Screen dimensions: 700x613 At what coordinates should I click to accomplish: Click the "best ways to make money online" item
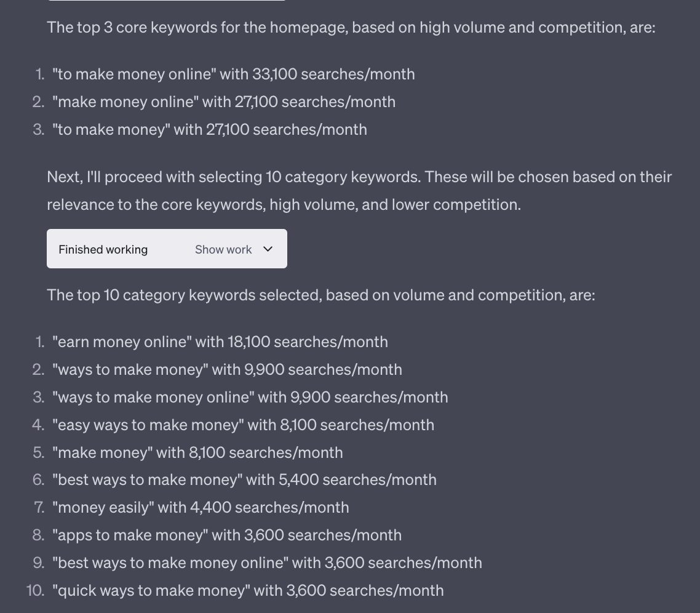click(x=267, y=563)
